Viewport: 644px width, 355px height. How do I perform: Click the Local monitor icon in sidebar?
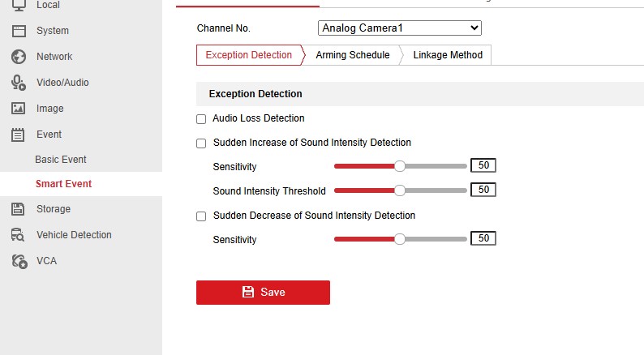[x=18, y=5]
